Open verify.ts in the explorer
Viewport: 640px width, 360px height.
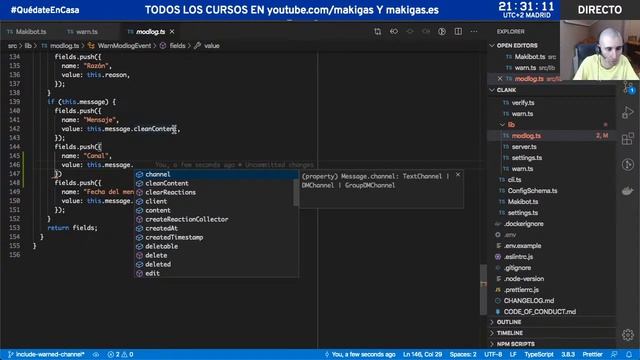[523, 103]
